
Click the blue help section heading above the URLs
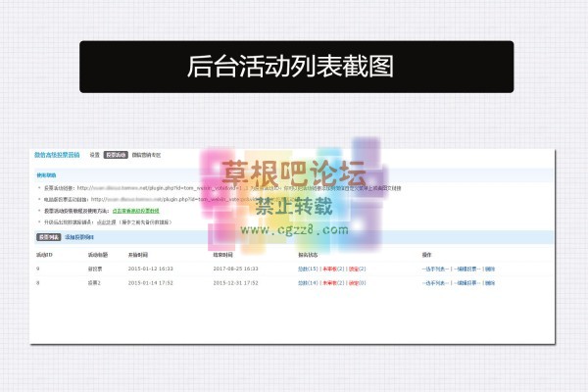click(46, 175)
